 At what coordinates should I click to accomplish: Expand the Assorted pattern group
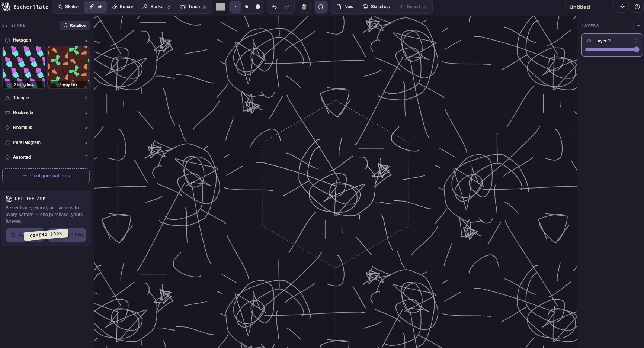coord(46,157)
